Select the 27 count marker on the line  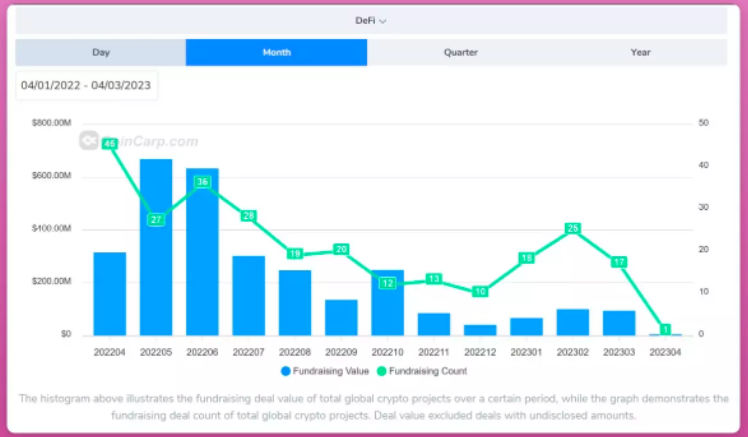pyautogui.click(x=156, y=219)
